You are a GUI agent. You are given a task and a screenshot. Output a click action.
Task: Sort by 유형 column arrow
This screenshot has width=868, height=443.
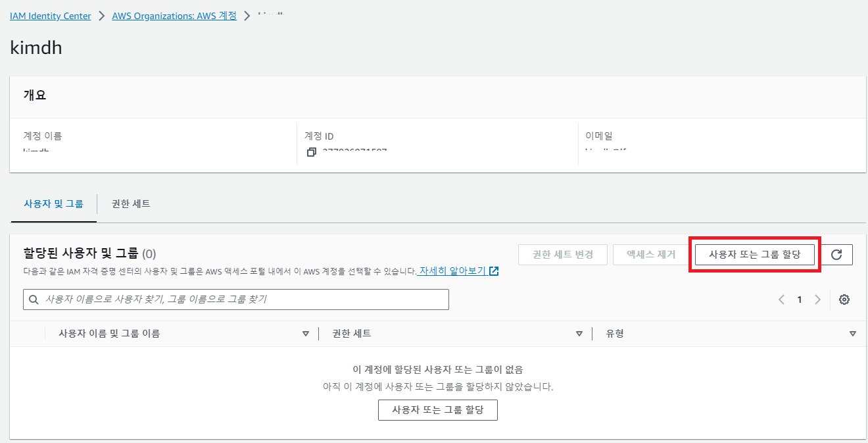click(x=853, y=334)
